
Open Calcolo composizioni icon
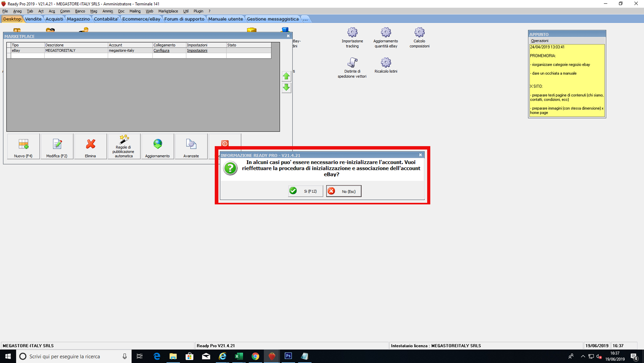click(419, 38)
